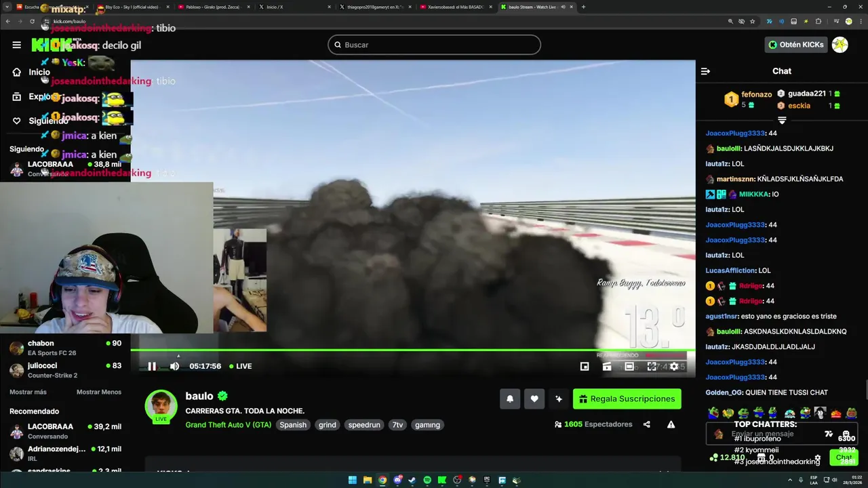Open the player settings gear
868x488 pixels.
[674, 366]
